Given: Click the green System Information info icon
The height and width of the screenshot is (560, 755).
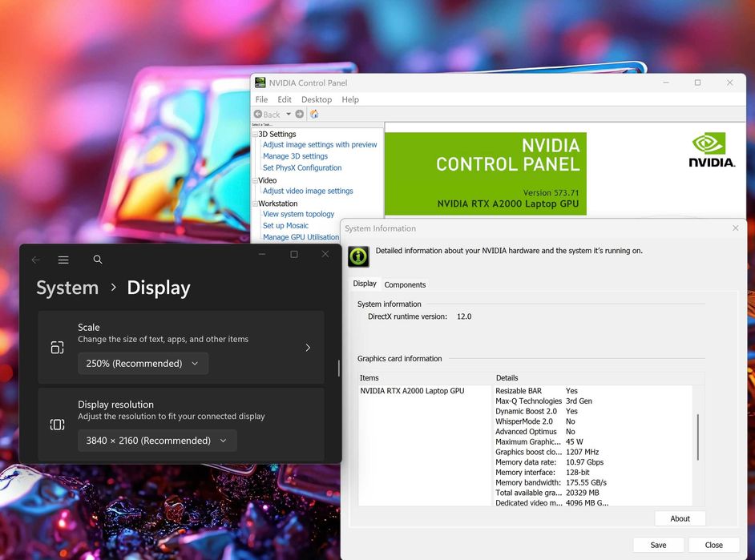Looking at the screenshot, I should (358, 256).
